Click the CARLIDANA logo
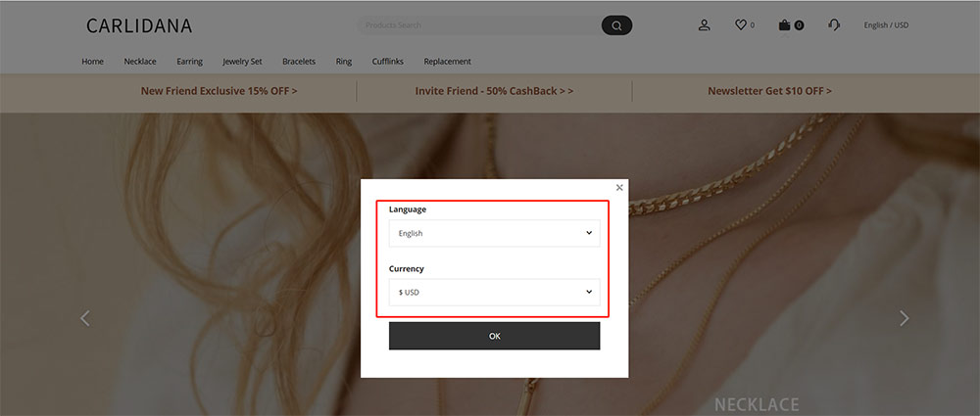This screenshot has width=980, height=416. tap(139, 25)
